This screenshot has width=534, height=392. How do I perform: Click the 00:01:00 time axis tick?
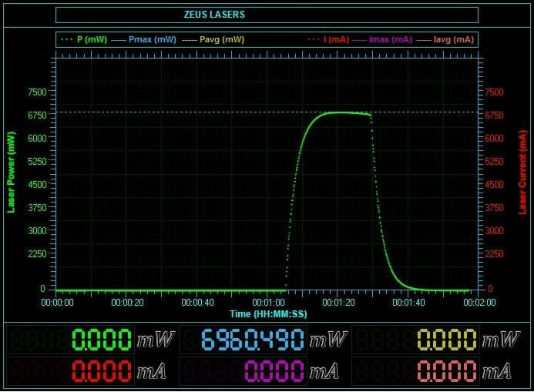tap(267, 303)
